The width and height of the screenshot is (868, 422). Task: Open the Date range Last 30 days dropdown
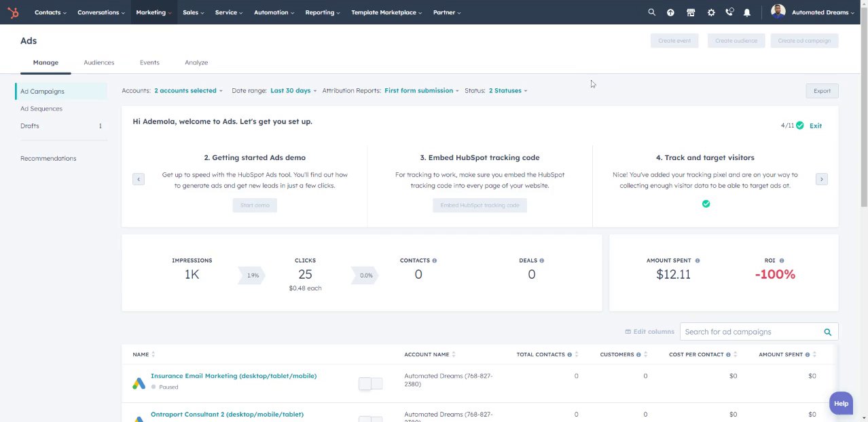[x=293, y=90]
